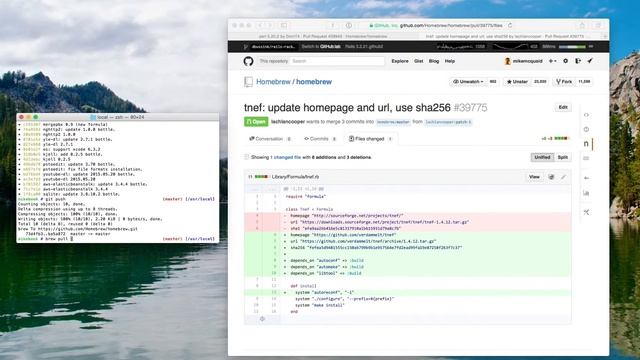This screenshot has height=360, width=640.
Task: Click the 'changed file' link
Action: point(287,157)
